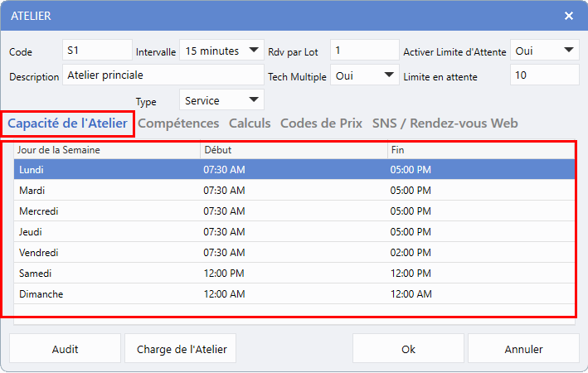Close the ATELIER dialog window

[569, 16]
